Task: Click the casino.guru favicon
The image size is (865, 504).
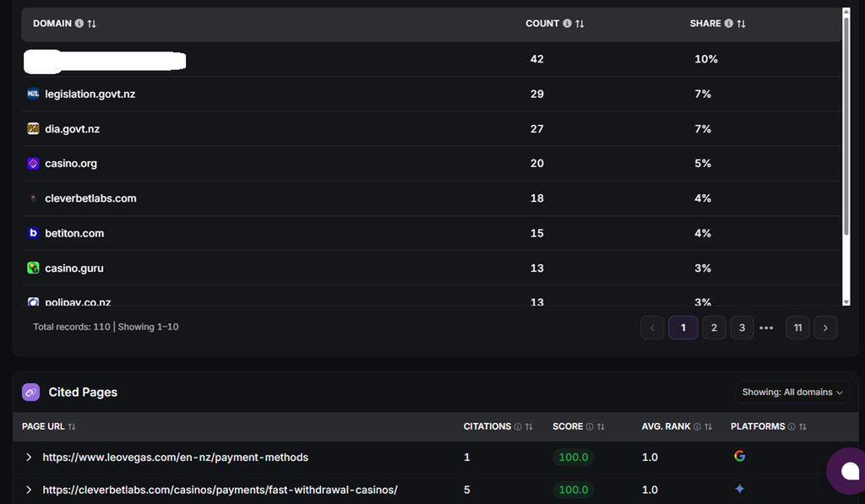Action: (x=33, y=268)
